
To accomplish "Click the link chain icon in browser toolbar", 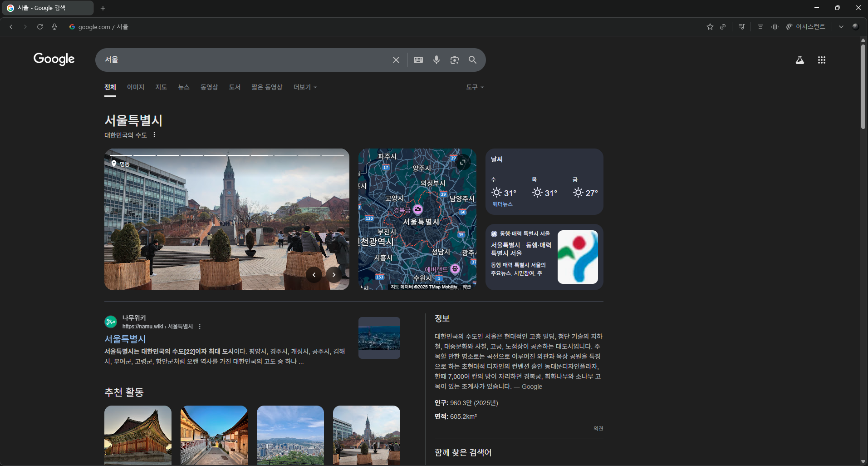I will tap(723, 27).
